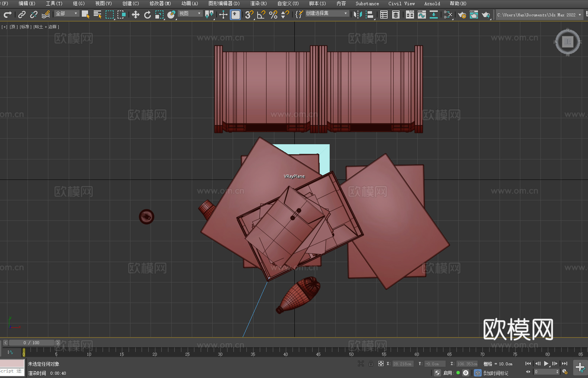Open the Layer Explorer icon
This screenshot has width=588, height=378.
pyautogui.click(x=396, y=14)
